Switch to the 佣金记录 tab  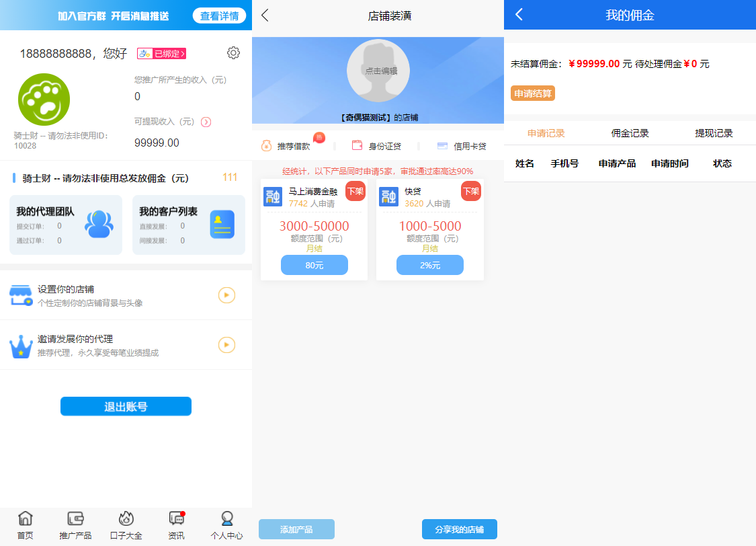click(x=630, y=132)
